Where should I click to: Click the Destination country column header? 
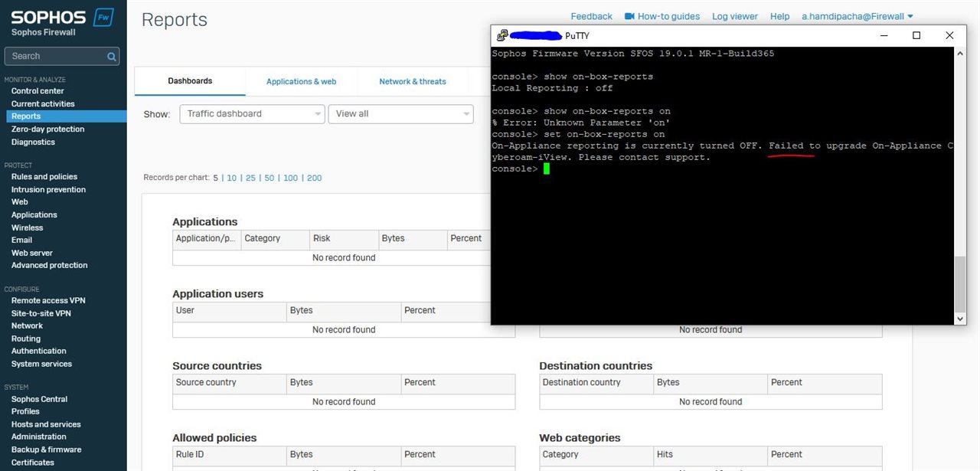click(596, 383)
